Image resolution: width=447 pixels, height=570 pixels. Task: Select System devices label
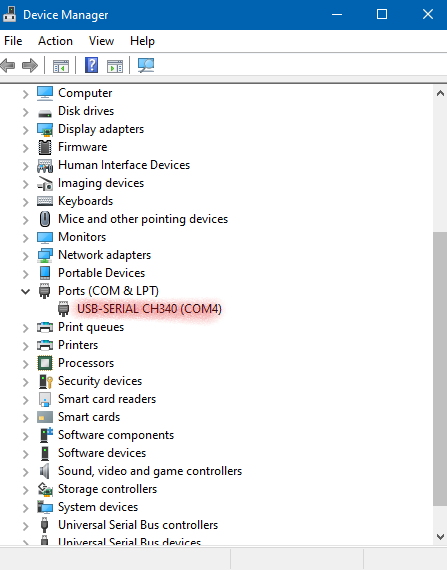[x=98, y=507]
